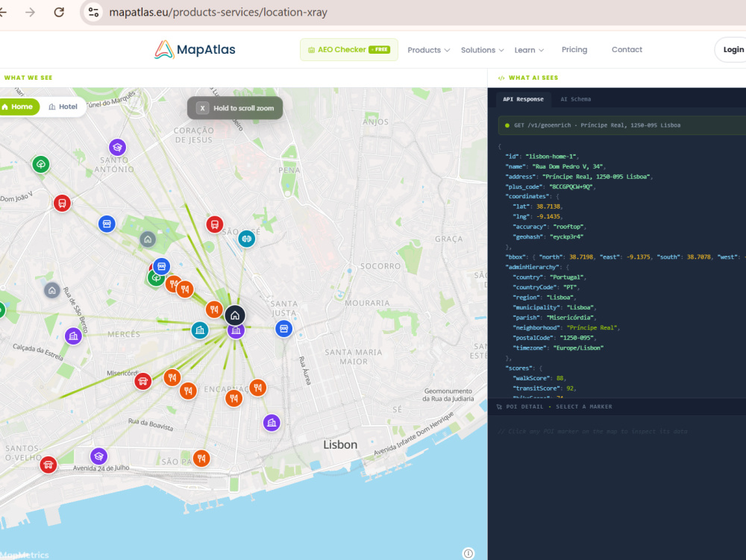Screen dimensions: 746x560
Task: Select the orange restaurant marker touching the home marker
Action: coord(215,309)
